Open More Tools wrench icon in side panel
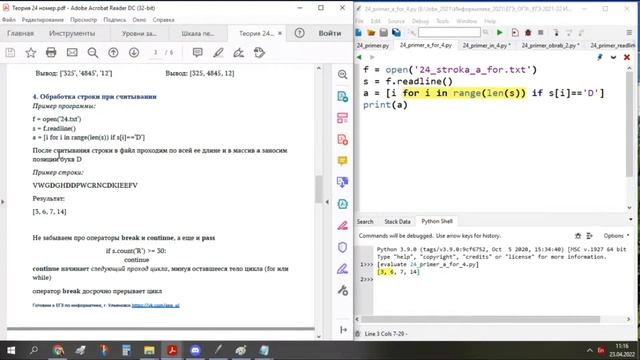 click(342, 290)
